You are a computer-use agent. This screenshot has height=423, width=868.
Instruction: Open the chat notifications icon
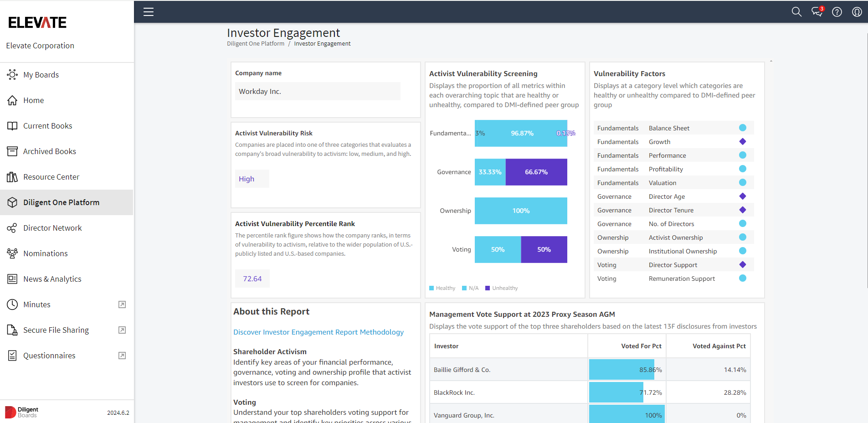(x=817, y=12)
